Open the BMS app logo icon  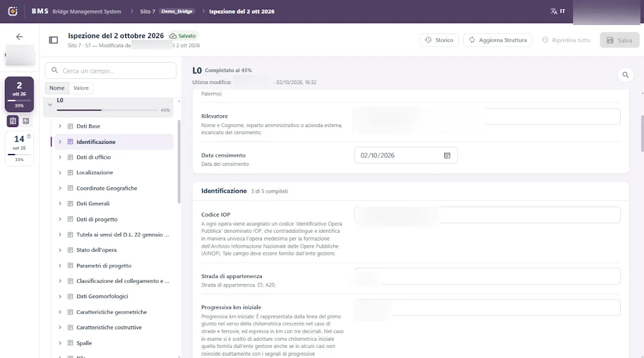[13, 11]
